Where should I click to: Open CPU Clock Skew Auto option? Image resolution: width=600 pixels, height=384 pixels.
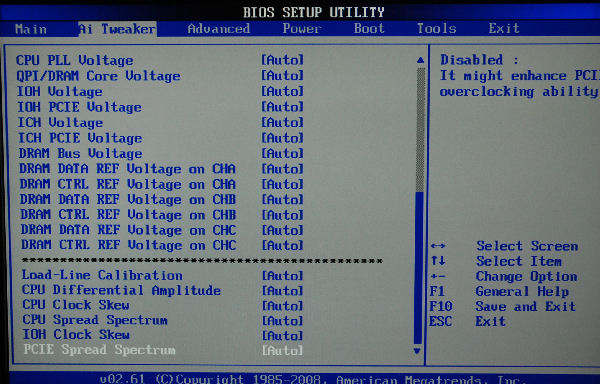click(x=282, y=306)
